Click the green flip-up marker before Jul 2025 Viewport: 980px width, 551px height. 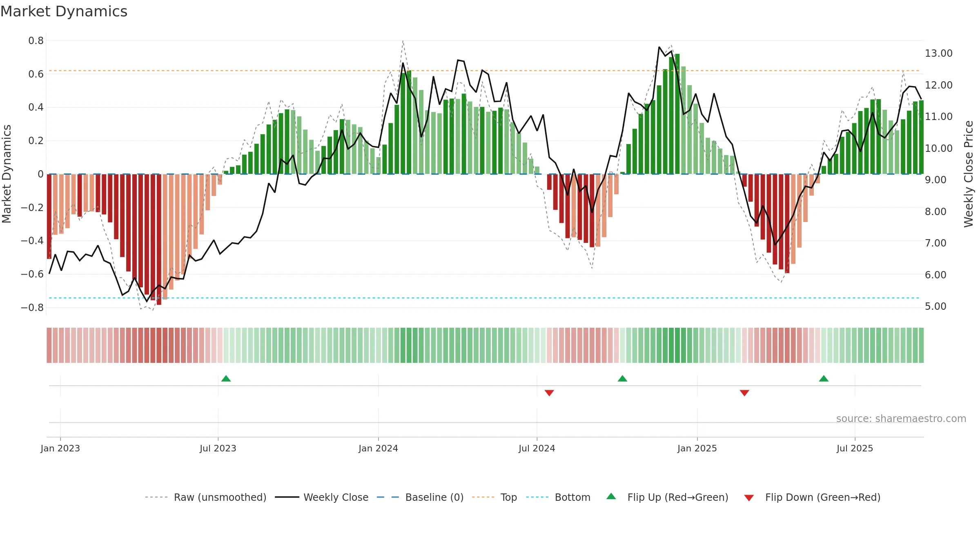tap(824, 378)
